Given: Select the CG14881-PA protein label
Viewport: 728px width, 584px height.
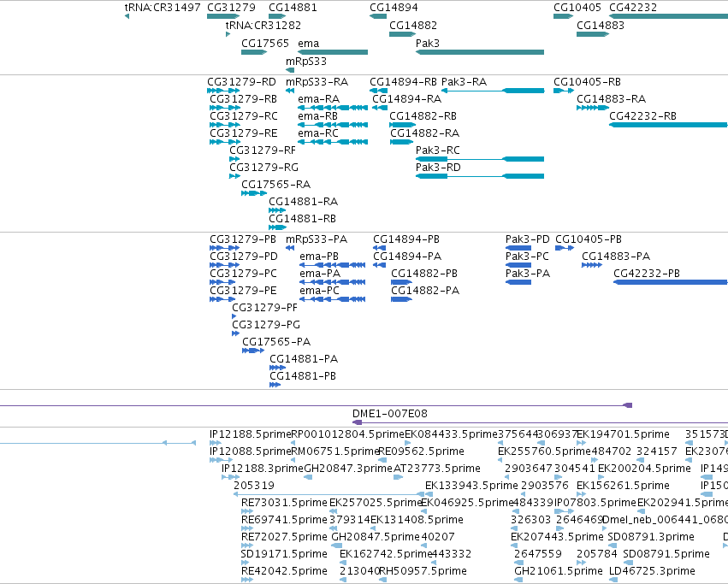Looking at the screenshot, I should 304,359.
